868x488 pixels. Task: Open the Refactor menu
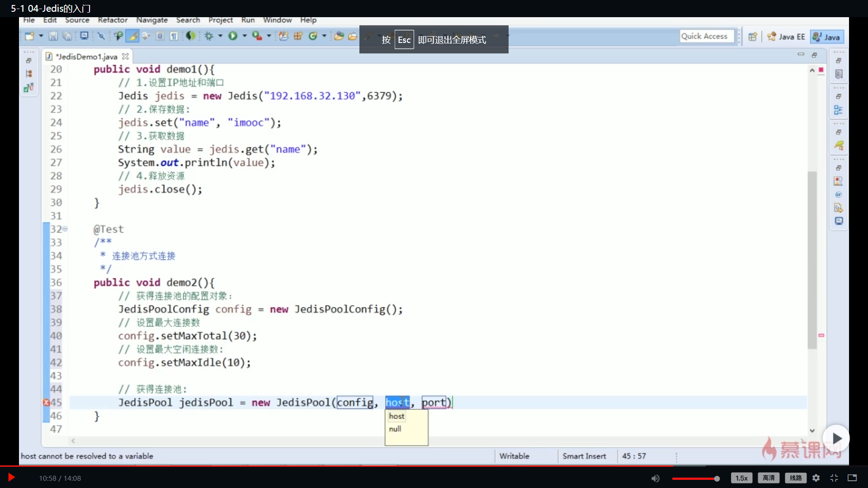[x=113, y=20]
